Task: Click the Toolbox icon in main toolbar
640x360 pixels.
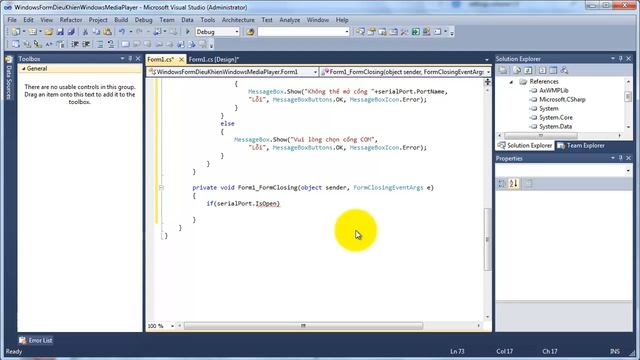Action: coord(404,31)
